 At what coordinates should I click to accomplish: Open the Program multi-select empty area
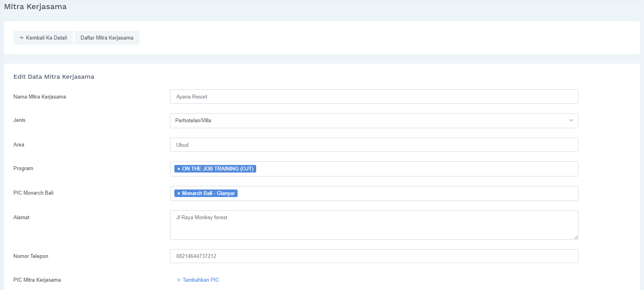click(x=415, y=169)
